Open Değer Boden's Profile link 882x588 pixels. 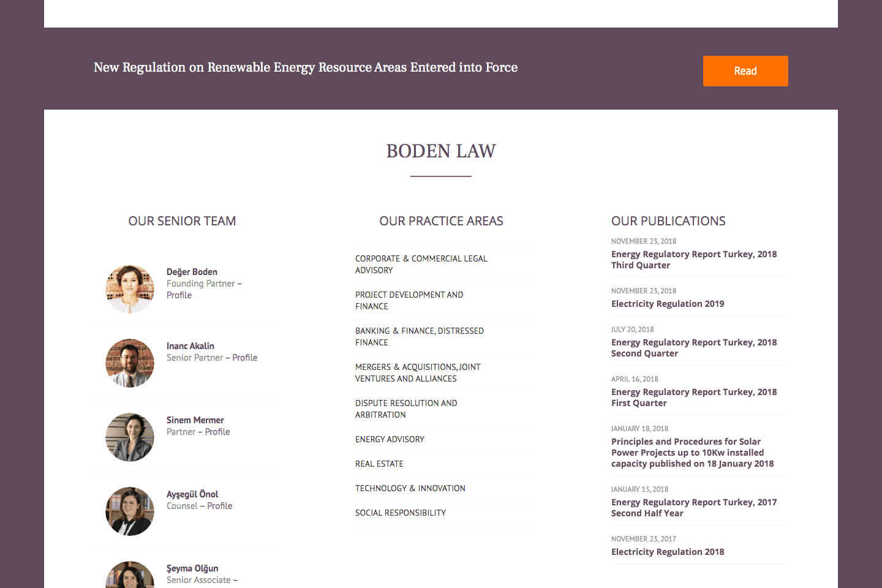tap(179, 295)
